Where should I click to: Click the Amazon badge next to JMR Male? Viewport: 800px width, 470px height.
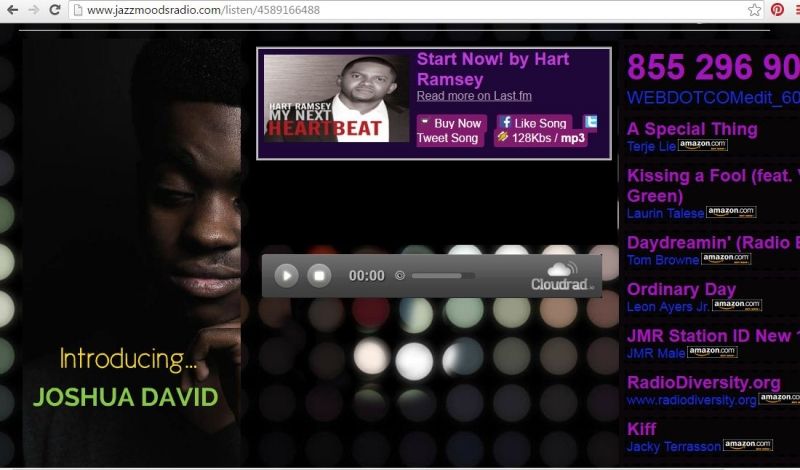[x=712, y=352]
